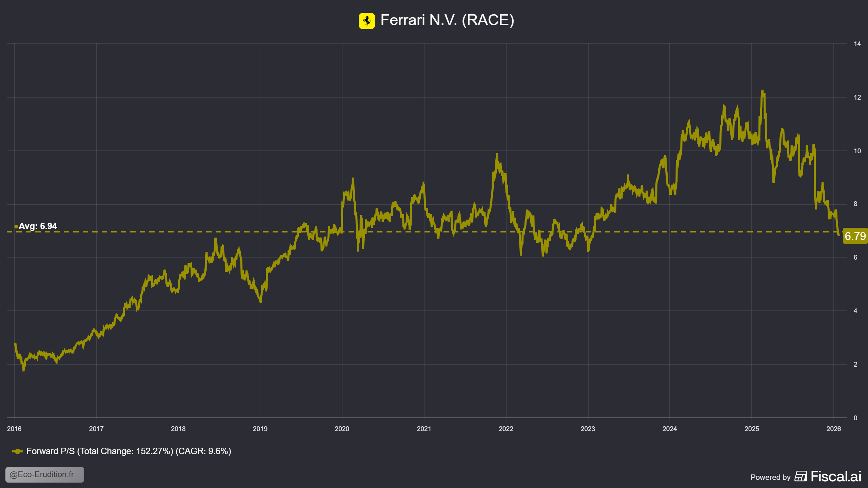Click the 6.79 current value badge

[x=855, y=236]
